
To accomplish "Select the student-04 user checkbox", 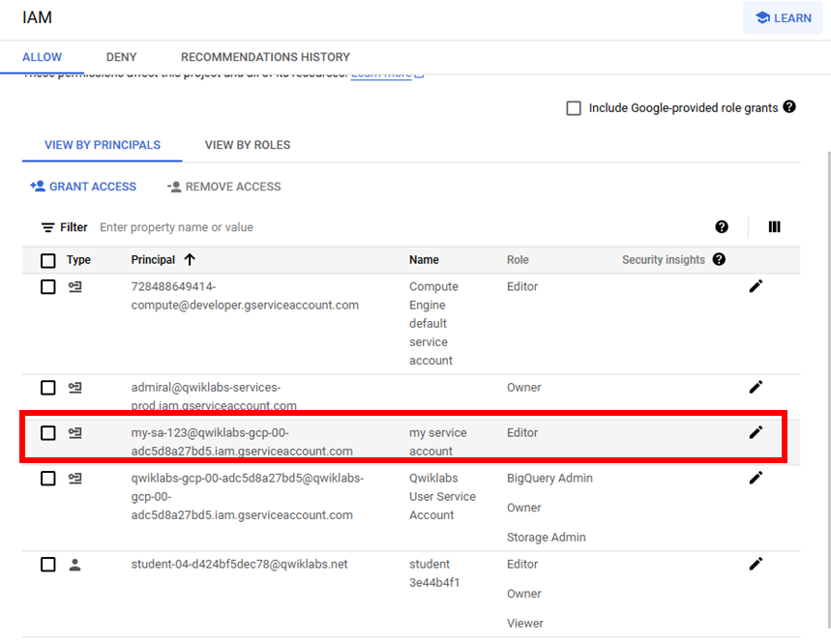I will 47,565.
